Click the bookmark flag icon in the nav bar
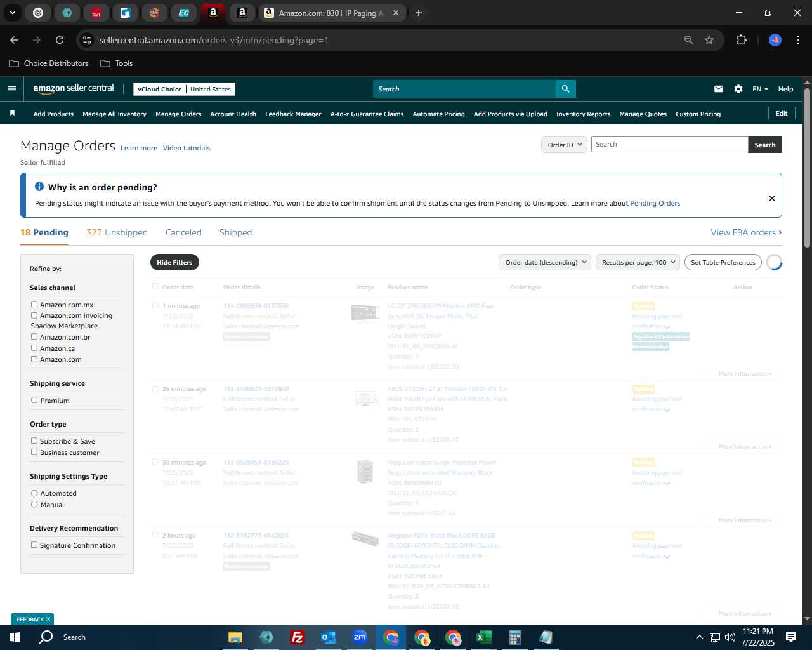 click(12, 113)
